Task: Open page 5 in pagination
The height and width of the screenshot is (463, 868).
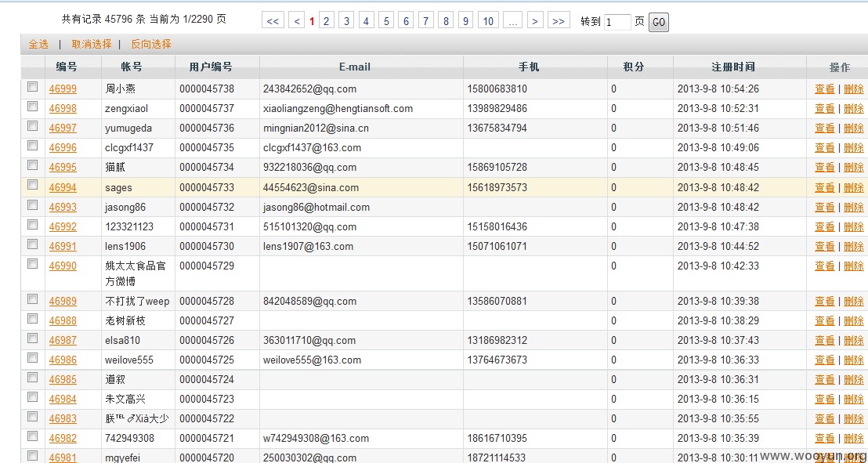Action: (x=386, y=21)
